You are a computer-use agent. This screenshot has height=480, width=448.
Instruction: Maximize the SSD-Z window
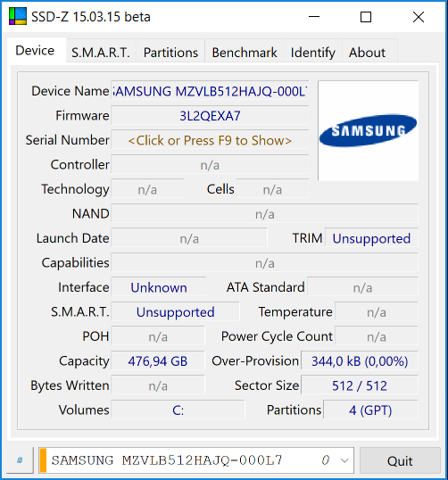[366, 17]
